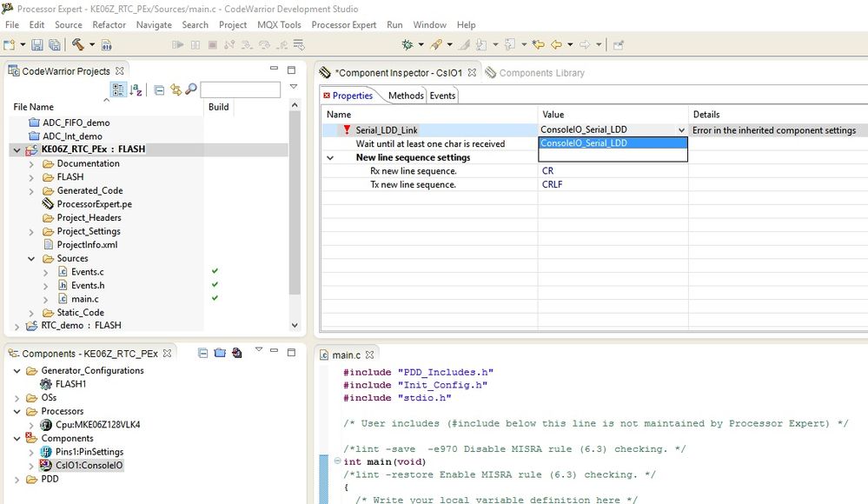Image resolution: width=868 pixels, height=504 pixels.
Task: Choose ConsoleIO_Serial_LDD from the dropdown list
Action: point(584,143)
